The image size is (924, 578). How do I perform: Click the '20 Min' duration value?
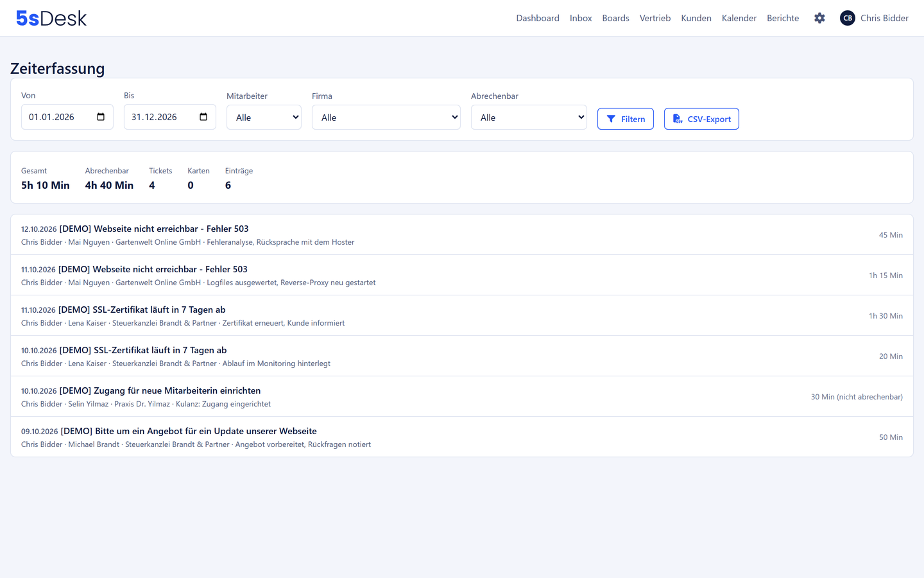coord(891,356)
